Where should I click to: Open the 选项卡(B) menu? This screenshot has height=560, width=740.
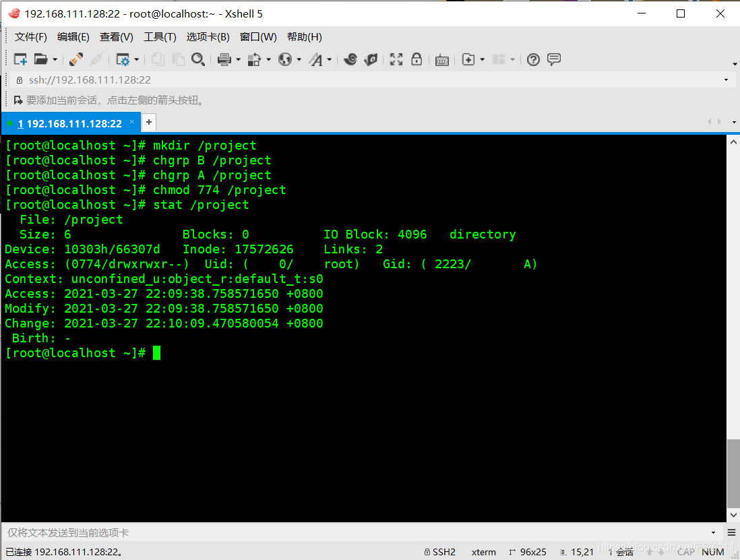point(208,37)
